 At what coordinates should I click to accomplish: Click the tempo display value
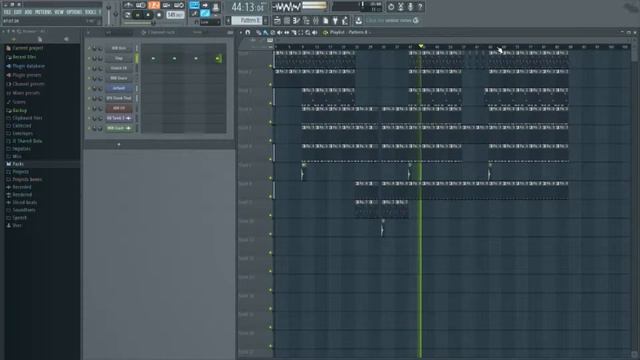coord(175,15)
